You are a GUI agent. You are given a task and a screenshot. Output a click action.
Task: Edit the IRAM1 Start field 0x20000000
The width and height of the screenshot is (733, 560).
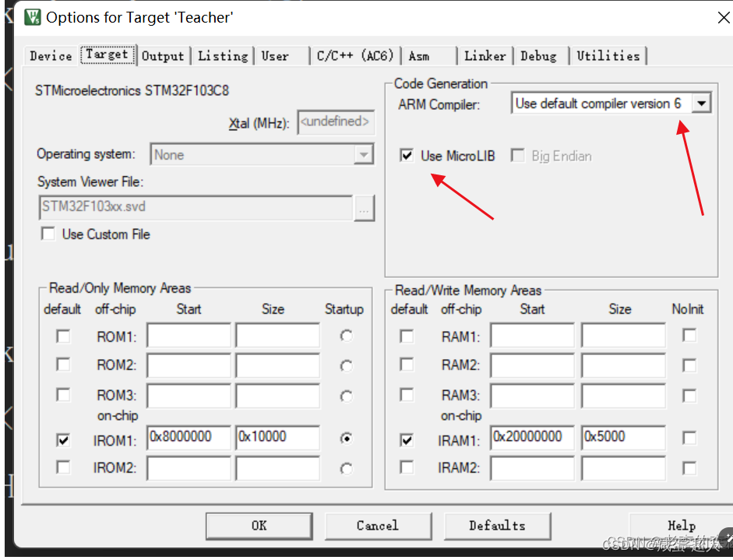click(533, 438)
